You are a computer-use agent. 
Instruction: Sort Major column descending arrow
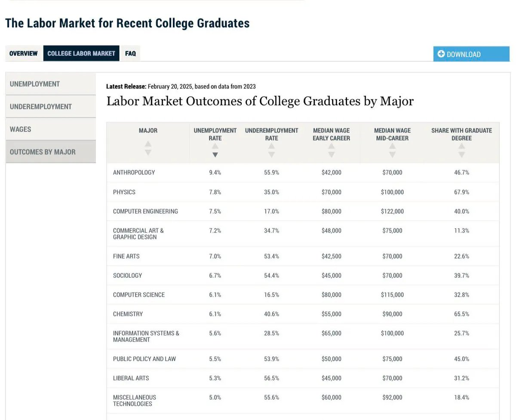(148, 152)
